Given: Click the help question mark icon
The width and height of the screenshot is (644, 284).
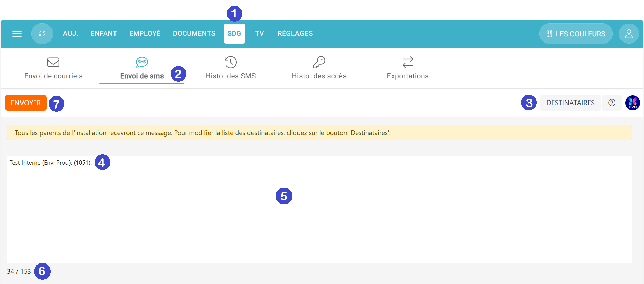Looking at the screenshot, I should [612, 103].
